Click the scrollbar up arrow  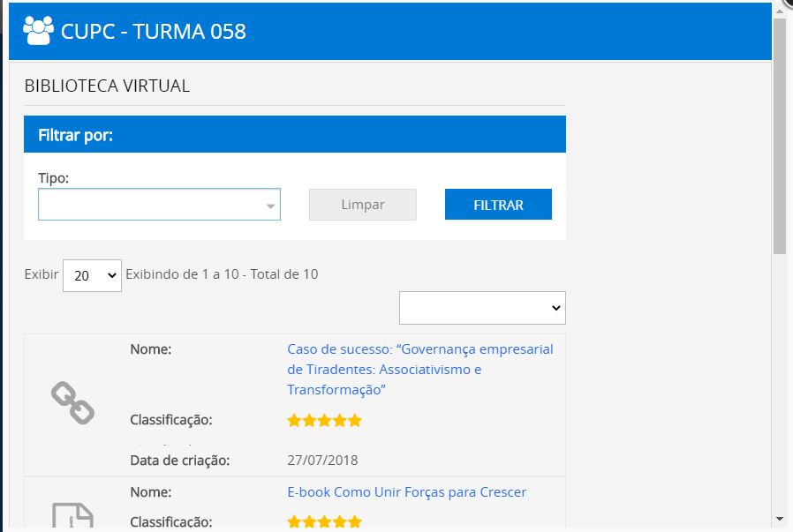coord(779,9)
